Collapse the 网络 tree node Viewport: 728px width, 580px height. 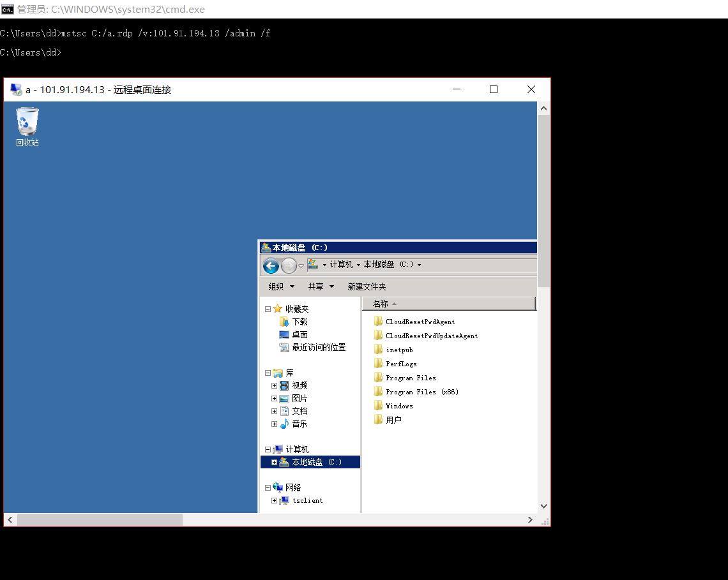[268, 487]
